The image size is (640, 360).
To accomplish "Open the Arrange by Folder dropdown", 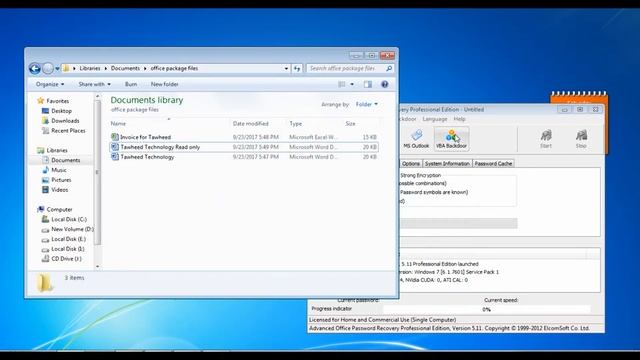I will point(367,104).
